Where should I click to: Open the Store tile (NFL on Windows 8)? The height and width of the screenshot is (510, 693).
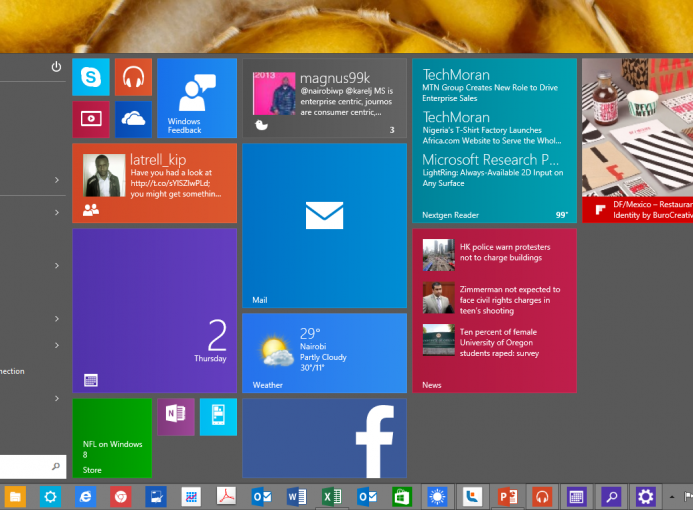tap(112, 438)
